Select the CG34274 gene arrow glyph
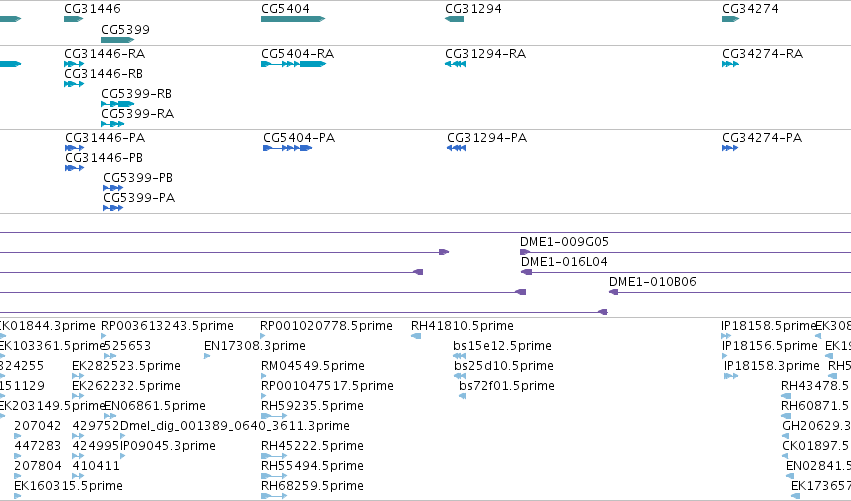Image resolution: width=851 pixels, height=501 pixels. [x=731, y=19]
